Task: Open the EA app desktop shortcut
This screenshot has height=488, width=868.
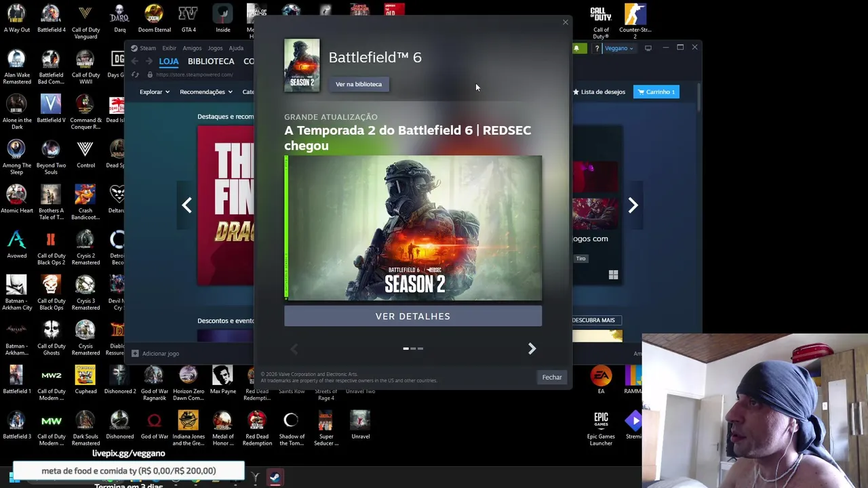Action: point(600,380)
